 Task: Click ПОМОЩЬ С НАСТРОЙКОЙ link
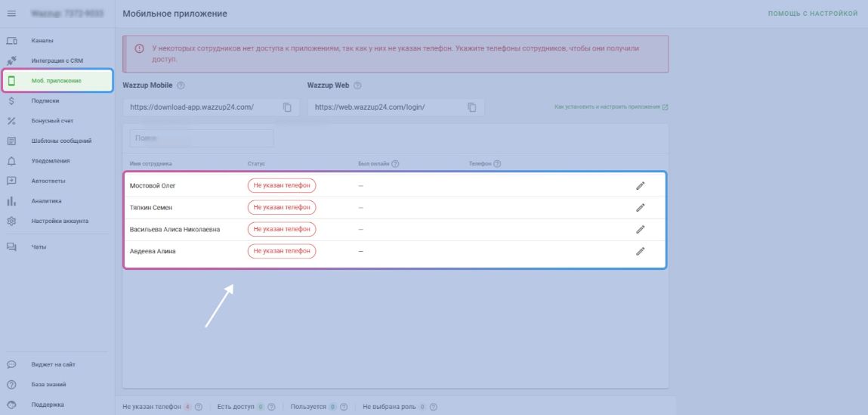coord(813,14)
